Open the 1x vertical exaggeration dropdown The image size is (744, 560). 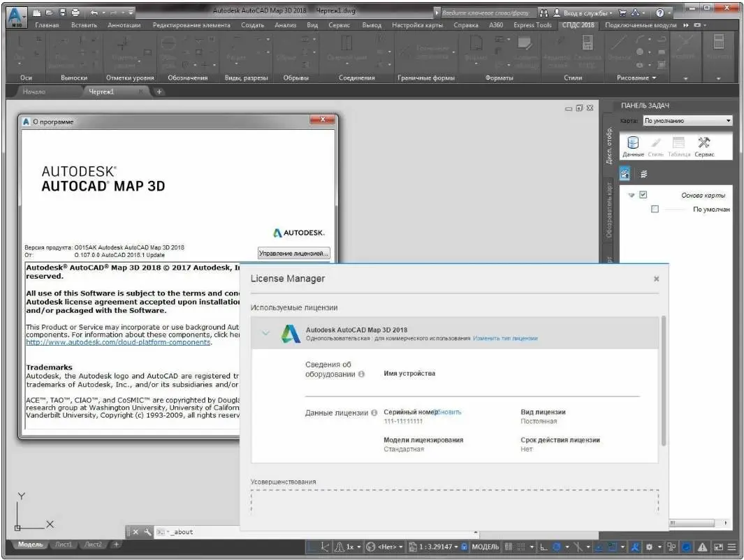click(358, 547)
